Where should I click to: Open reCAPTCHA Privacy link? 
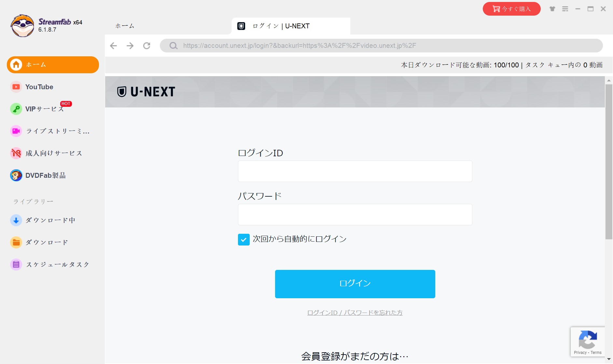580,353
